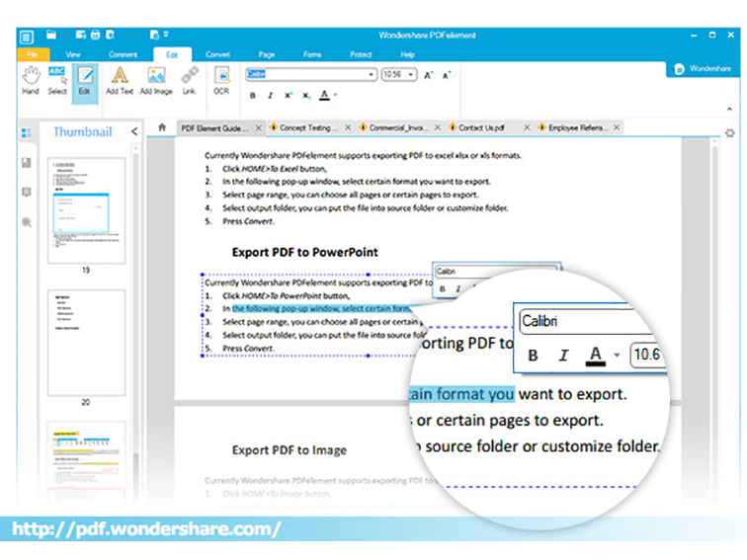
Task: Close the Contact Us.pdf tab
Action: coord(527,127)
